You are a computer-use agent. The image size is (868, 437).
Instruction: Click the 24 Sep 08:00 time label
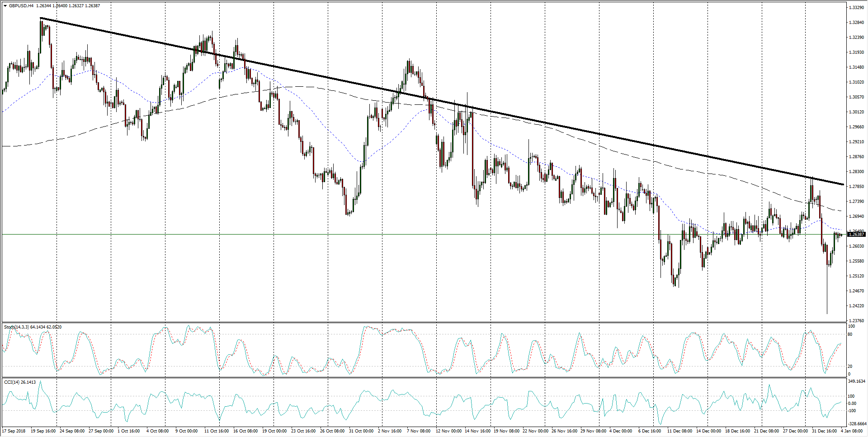pos(72,431)
